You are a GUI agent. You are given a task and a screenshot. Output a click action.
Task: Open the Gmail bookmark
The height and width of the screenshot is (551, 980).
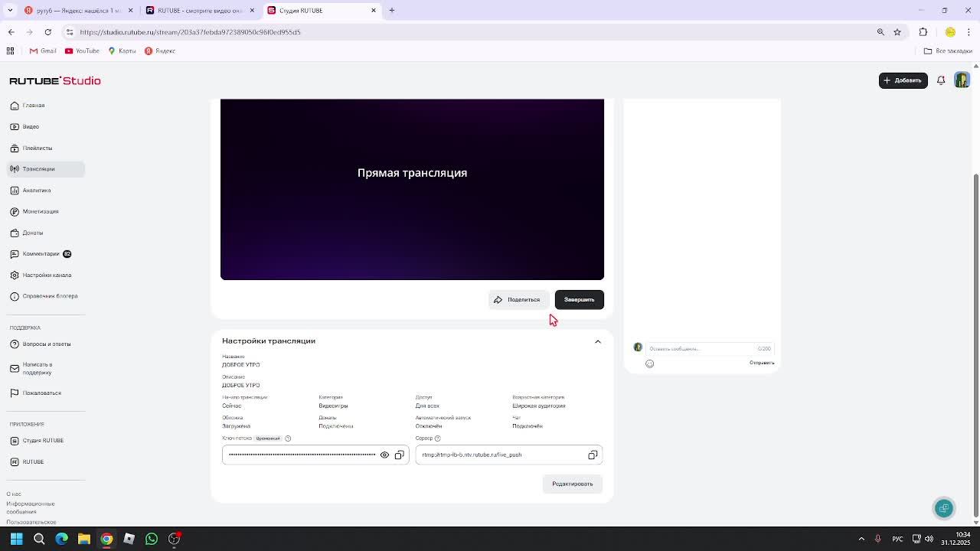click(43, 51)
